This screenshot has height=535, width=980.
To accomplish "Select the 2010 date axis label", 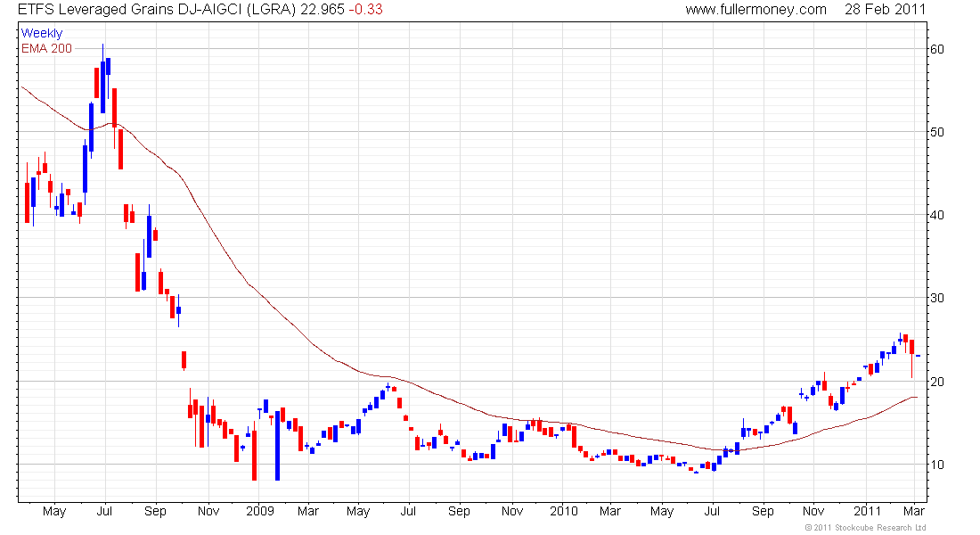I will (x=564, y=511).
